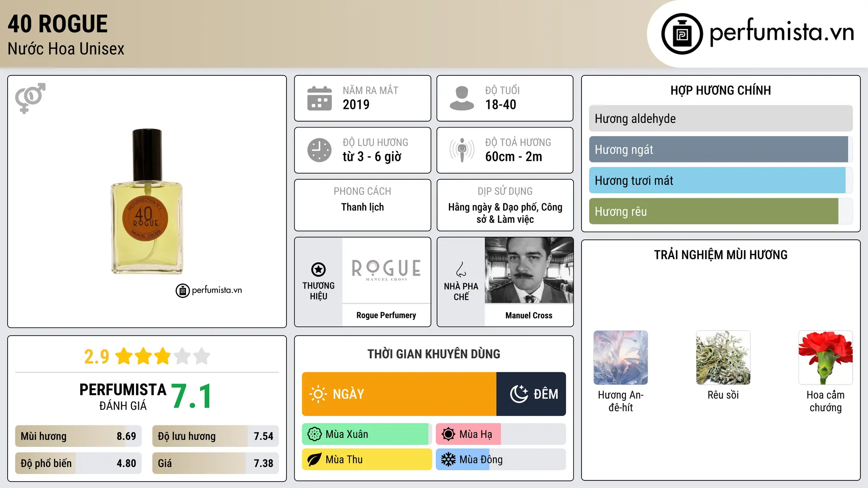Click the unisex gender symbol icon
This screenshot has height=488, width=868.
(30, 98)
